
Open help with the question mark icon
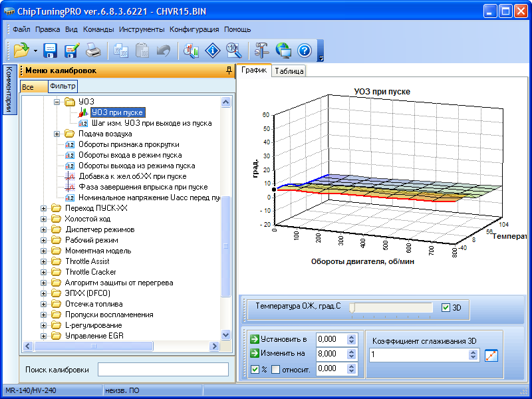[305, 50]
